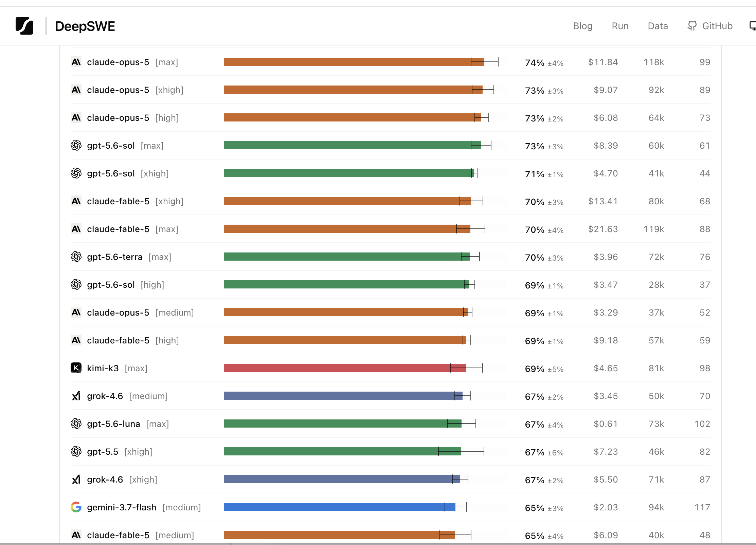Click the Google icon beside gemini-3.7-flash
The width and height of the screenshot is (756, 545).
[x=76, y=507]
